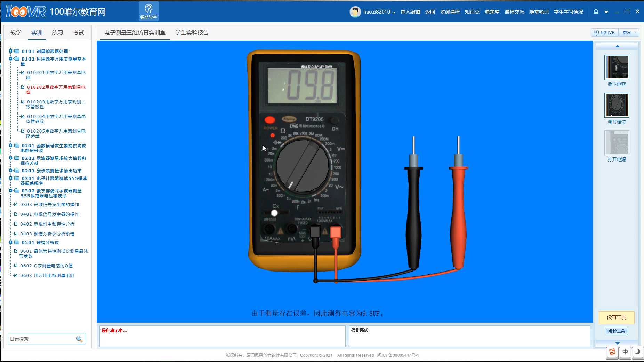Switch to the 练习 tab

(x=57, y=32)
